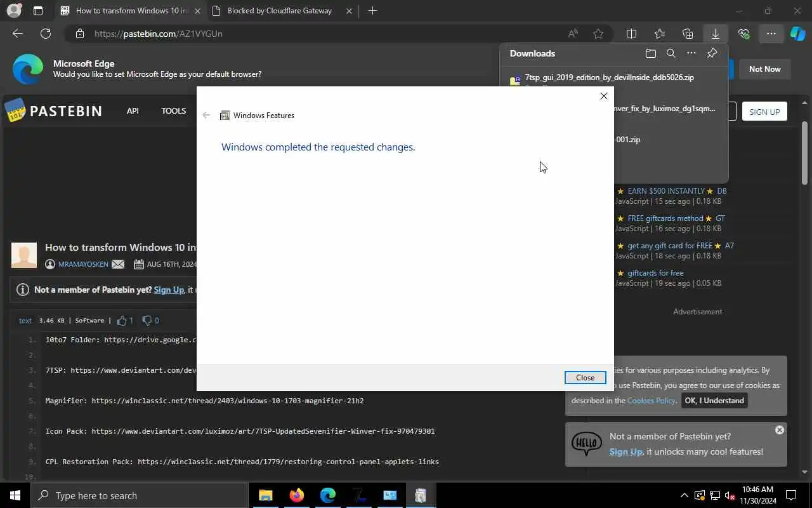
Task: Open Edge split screen icon
Action: point(631,34)
